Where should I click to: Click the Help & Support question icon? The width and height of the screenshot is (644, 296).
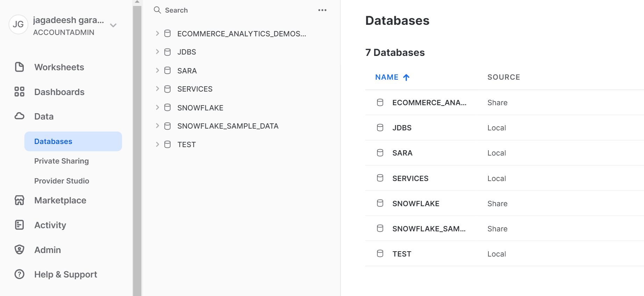pyautogui.click(x=20, y=274)
